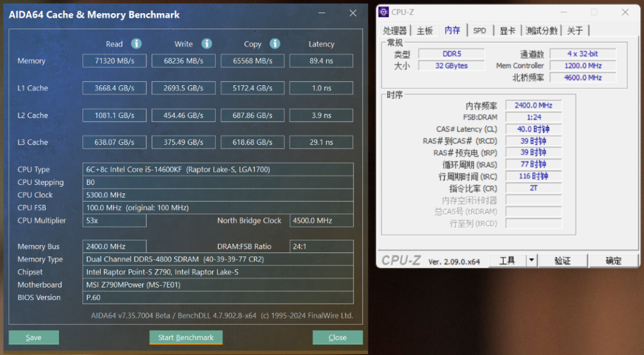Click the DRAM:FSB Ratio value 24:1
644x355 pixels.
(x=321, y=246)
